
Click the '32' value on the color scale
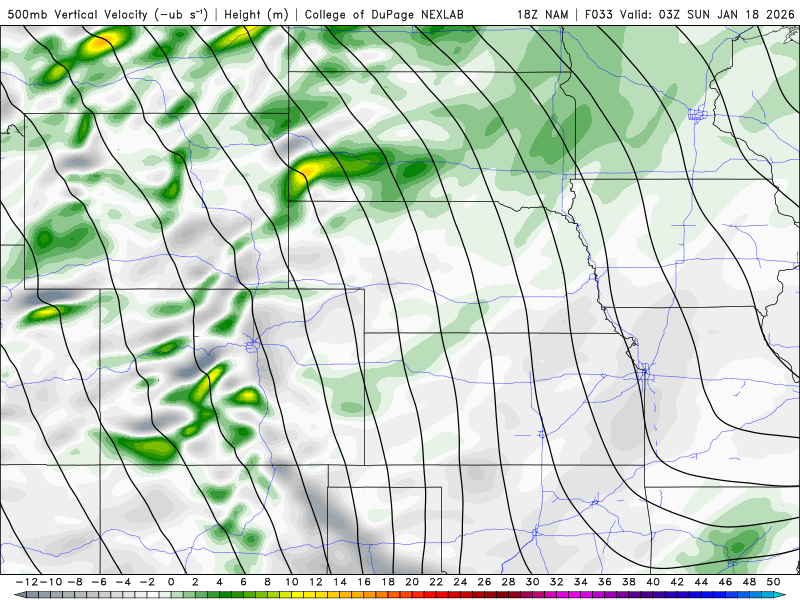(x=557, y=582)
